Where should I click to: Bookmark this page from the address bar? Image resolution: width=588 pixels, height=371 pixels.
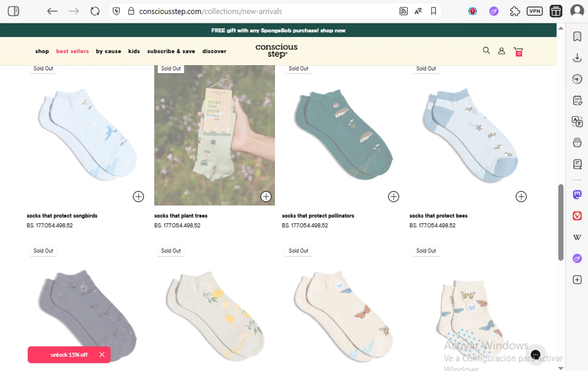[434, 11]
